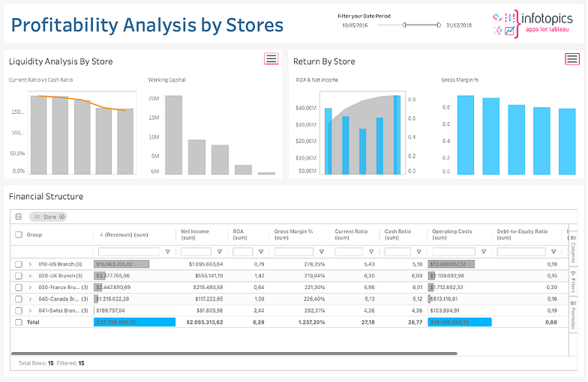Click the Operating Costs filter icon
Screen dimensions: 588x382
(484, 252)
